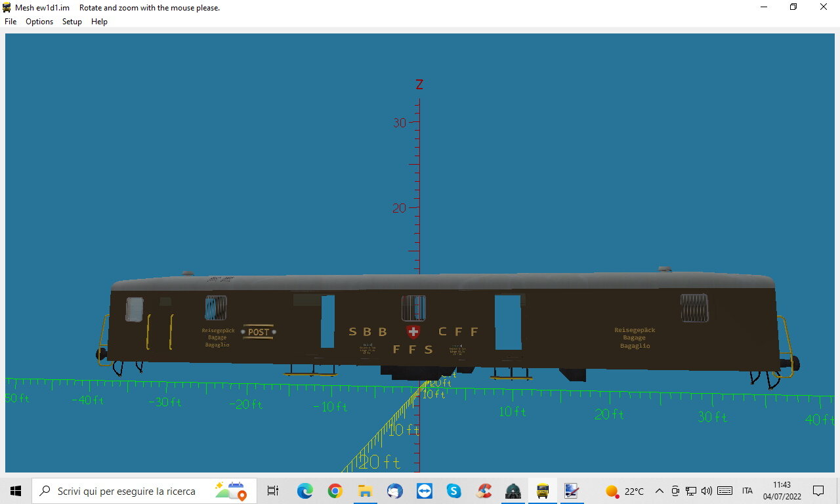Viewport: 840px width, 504px height.
Task: Click the Meet Now camera tray icon
Action: tap(675, 491)
